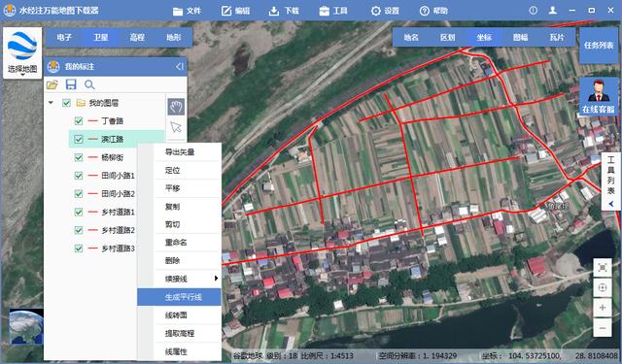Select the 区划 tab
This screenshot has height=364, width=622.
coord(447,37)
